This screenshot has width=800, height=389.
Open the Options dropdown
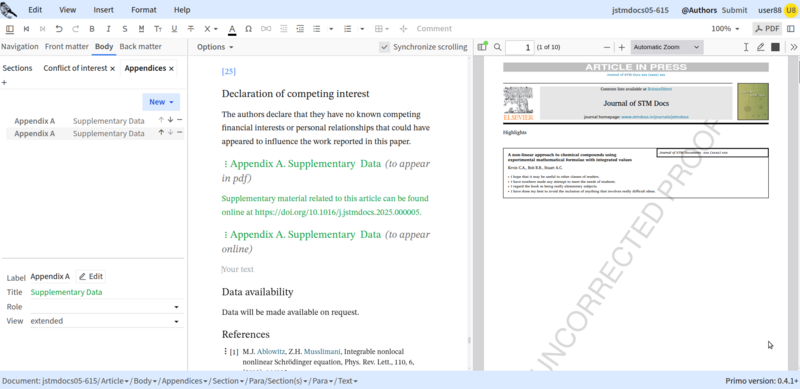(215, 47)
